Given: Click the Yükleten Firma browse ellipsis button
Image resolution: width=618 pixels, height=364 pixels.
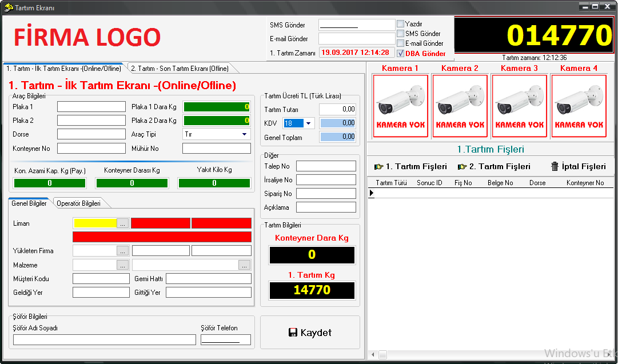Looking at the screenshot, I should pos(122,251).
